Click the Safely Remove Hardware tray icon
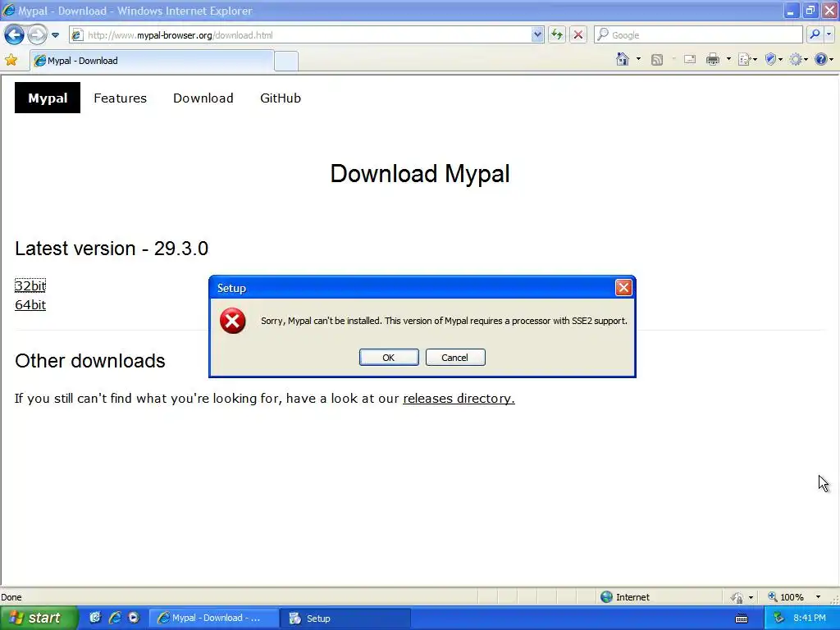Screen dimensions: 840x630 (x=779, y=619)
